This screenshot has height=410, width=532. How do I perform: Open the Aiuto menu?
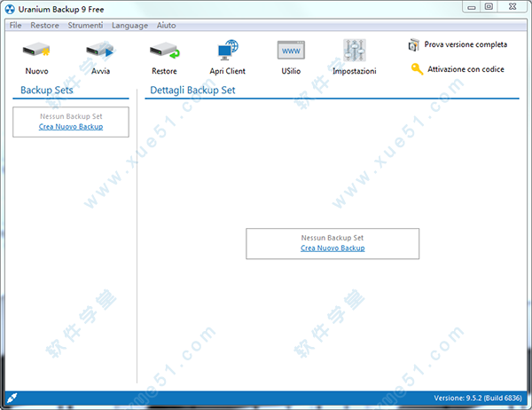click(166, 26)
